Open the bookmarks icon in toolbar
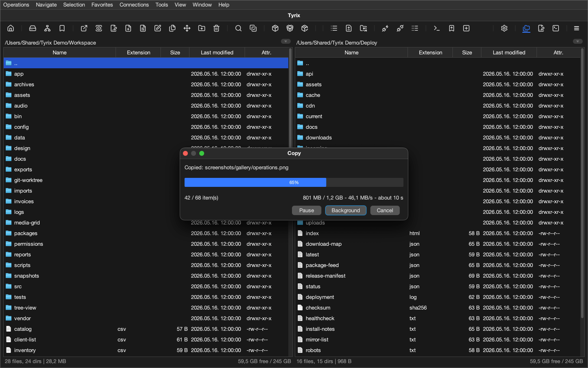This screenshot has height=368, width=588. (x=62, y=28)
